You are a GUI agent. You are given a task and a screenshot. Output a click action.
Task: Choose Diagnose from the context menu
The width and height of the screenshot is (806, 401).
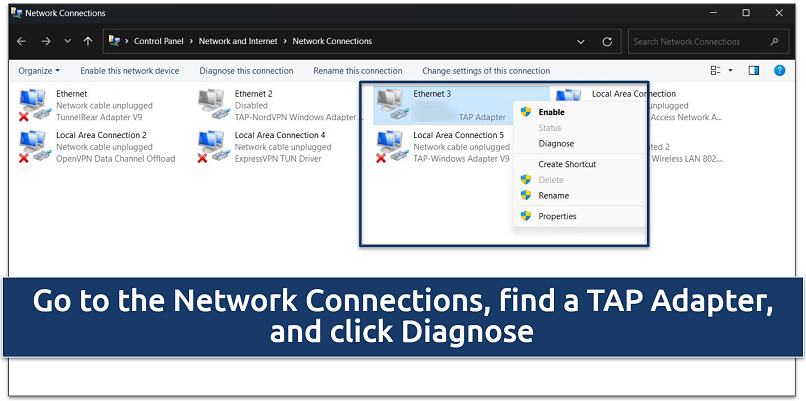click(x=556, y=143)
